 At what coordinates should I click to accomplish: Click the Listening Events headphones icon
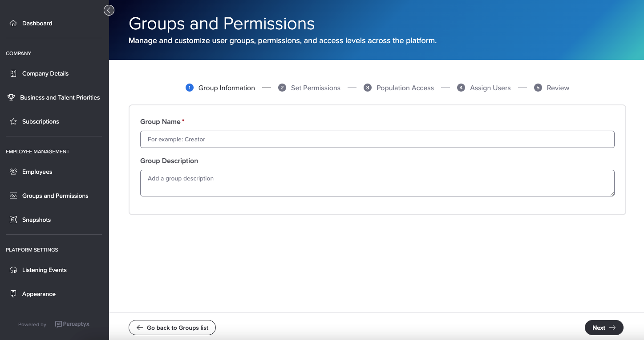tap(13, 270)
